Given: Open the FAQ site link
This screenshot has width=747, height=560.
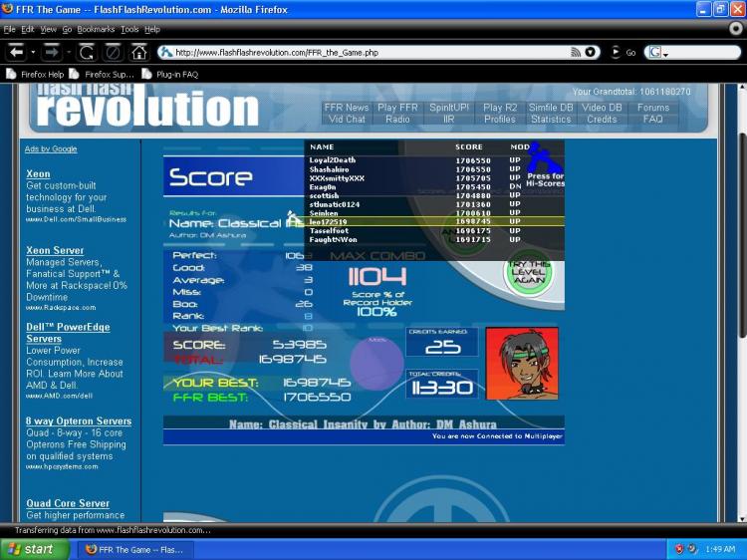Looking at the screenshot, I should pyautogui.click(x=653, y=120).
